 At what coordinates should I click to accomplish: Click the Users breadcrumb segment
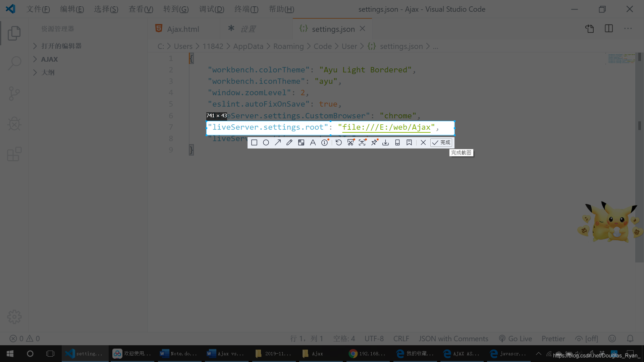tap(183, 46)
